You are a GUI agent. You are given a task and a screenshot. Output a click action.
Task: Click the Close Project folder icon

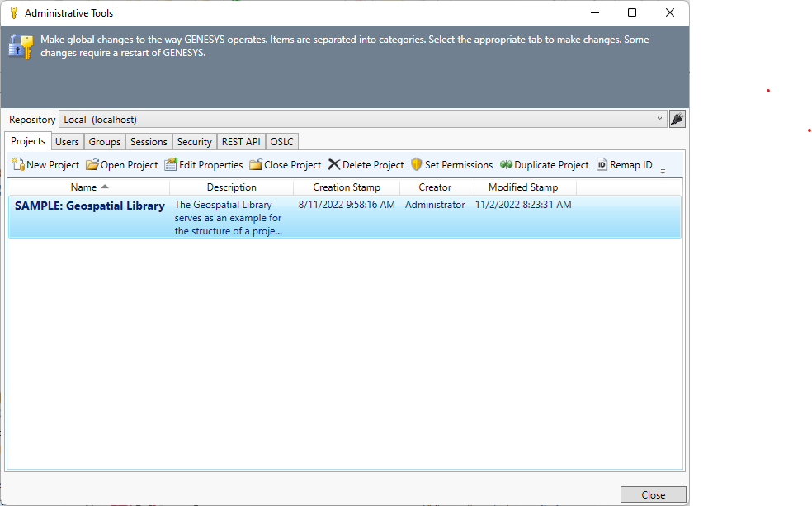coord(256,165)
